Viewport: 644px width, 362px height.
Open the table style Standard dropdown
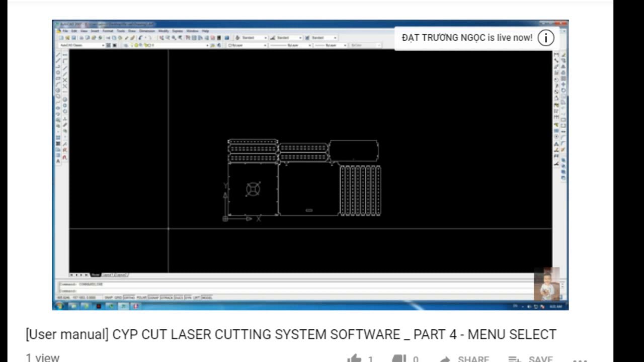pos(324,38)
